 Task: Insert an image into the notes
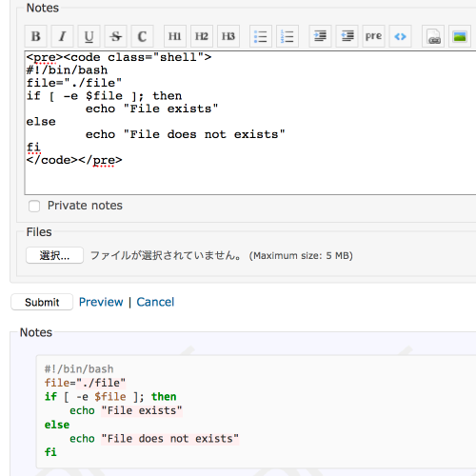click(x=460, y=36)
